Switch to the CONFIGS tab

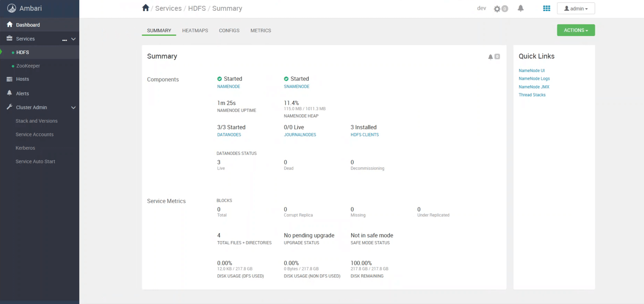coord(229,31)
